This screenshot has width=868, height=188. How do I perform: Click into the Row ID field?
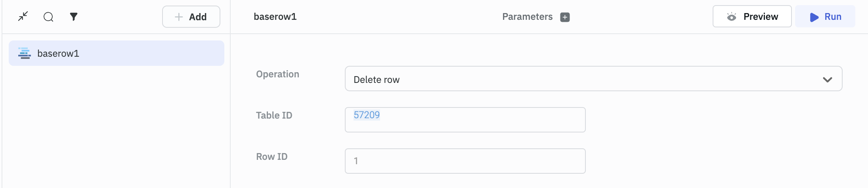[465, 161]
